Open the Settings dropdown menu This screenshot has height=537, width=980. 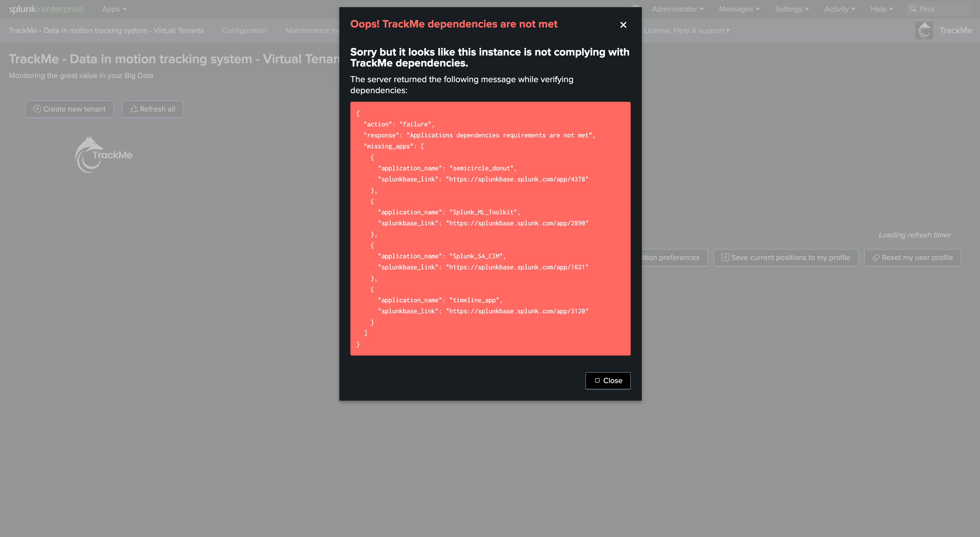[792, 9]
